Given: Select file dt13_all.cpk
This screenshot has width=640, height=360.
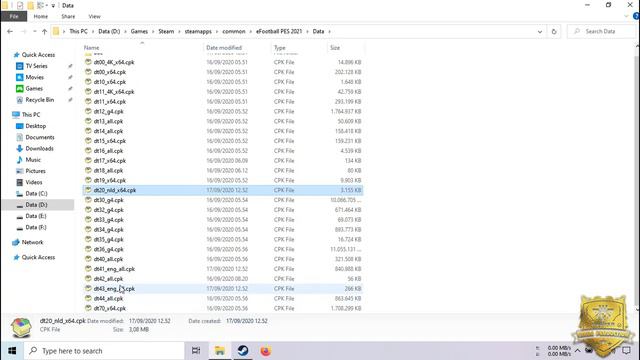Looking at the screenshot, I should point(108,121).
